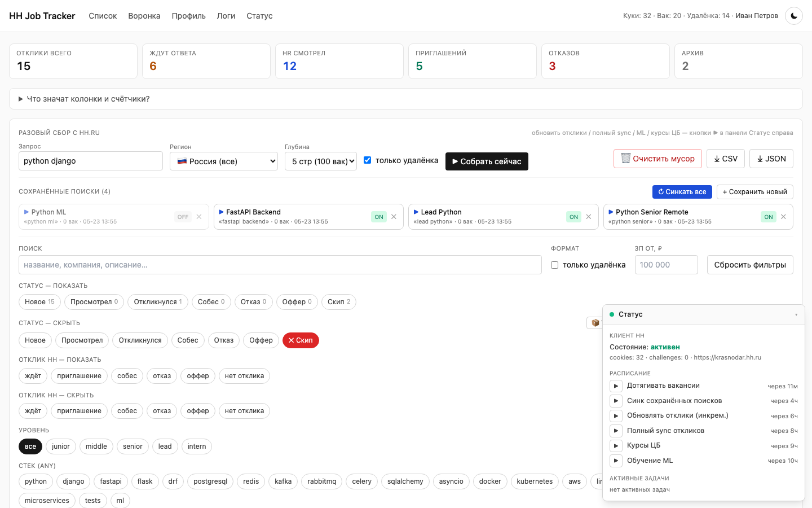Run the FastAPI Backend saved search play icon
Viewport: 812px width, 508px height.
(221, 212)
